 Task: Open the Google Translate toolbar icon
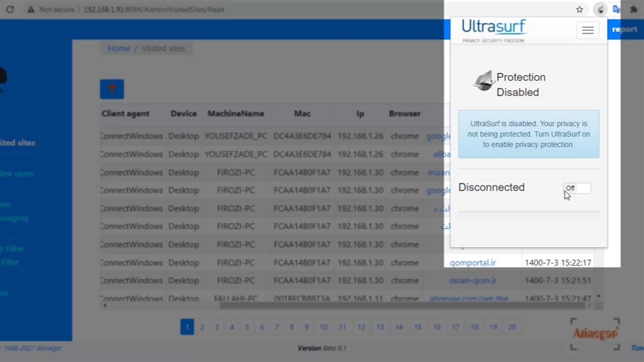click(616, 10)
